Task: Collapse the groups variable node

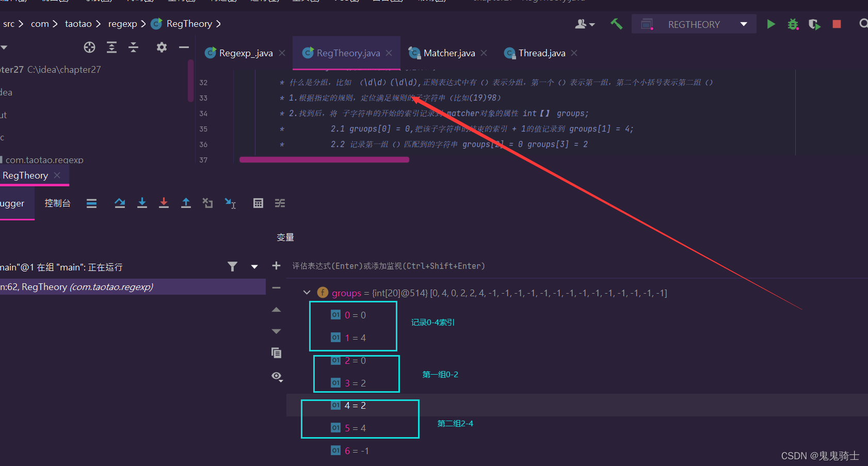Action: pyautogui.click(x=307, y=293)
